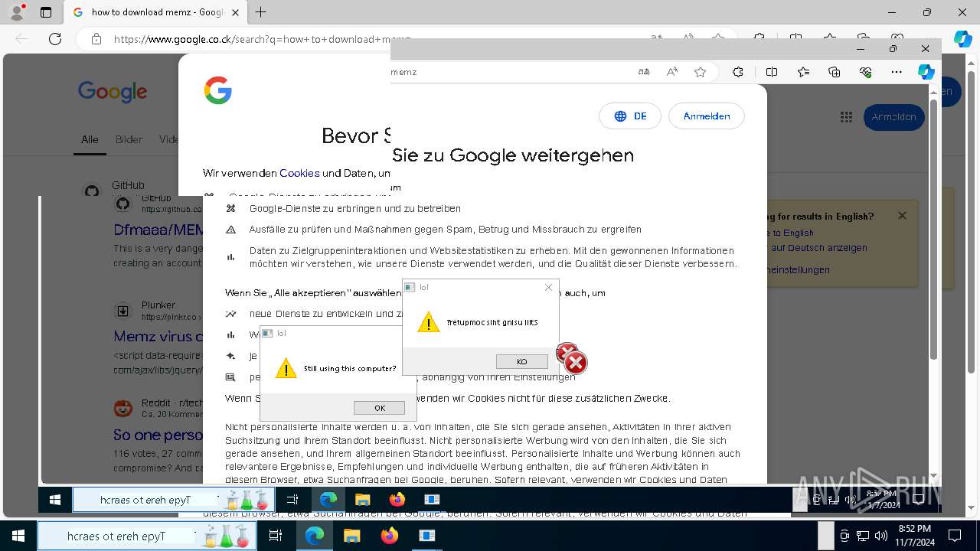
Task: Click the Reddit favicon in search results
Action: point(122,409)
